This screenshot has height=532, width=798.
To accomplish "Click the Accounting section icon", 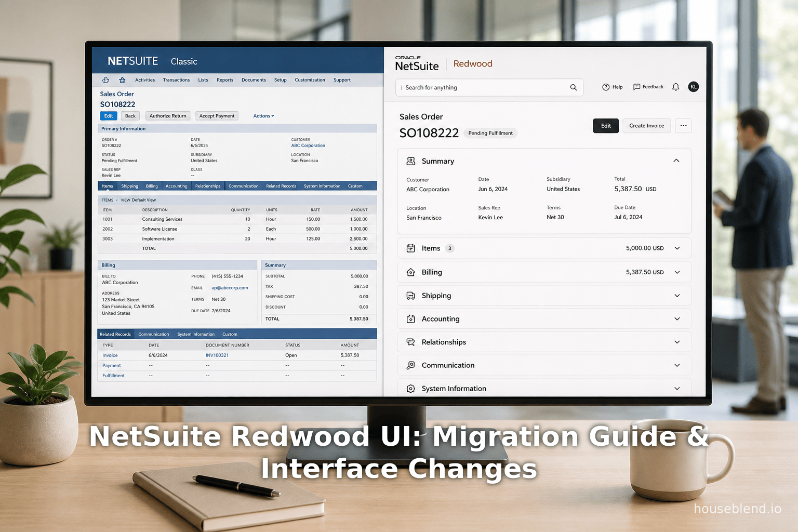I will point(410,319).
